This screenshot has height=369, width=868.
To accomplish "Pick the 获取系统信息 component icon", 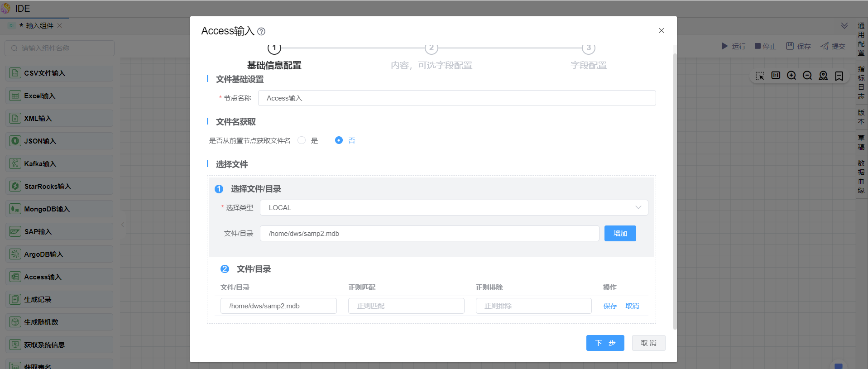I will [15, 345].
